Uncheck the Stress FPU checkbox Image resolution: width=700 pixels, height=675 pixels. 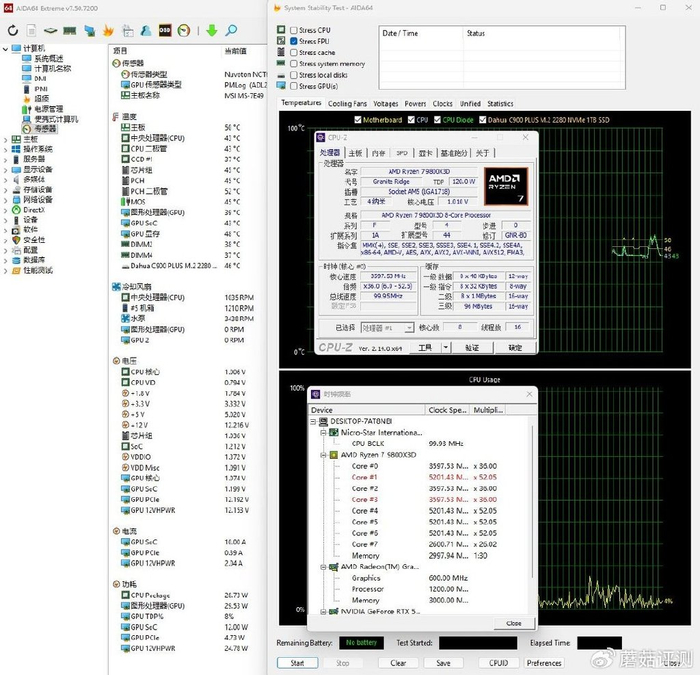pos(293,41)
